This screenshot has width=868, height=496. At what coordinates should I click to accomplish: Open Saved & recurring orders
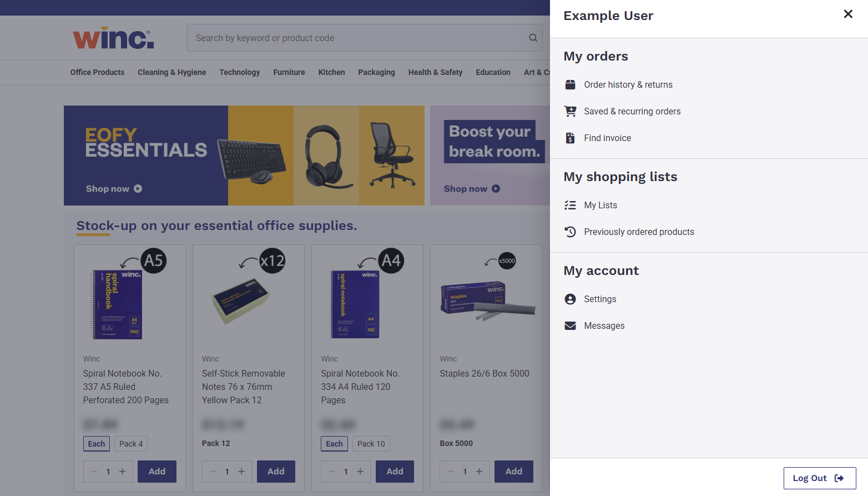tap(632, 111)
